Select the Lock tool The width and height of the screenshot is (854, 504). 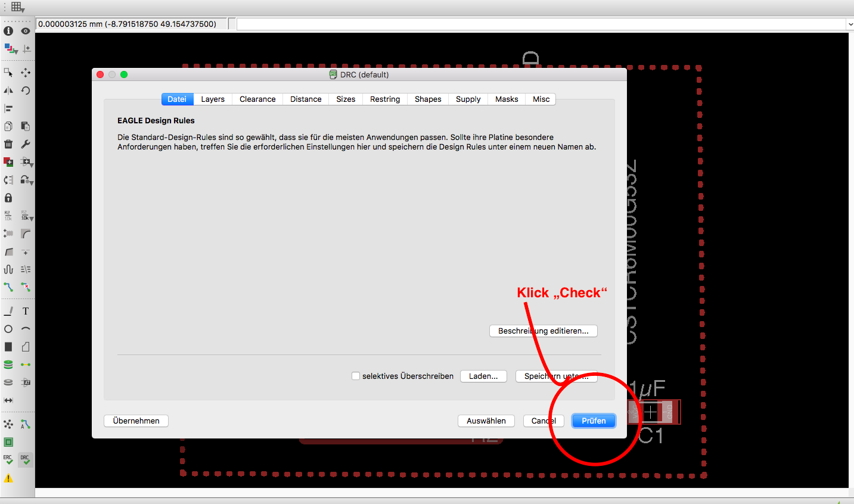pyautogui.click(x=8, y=198)
